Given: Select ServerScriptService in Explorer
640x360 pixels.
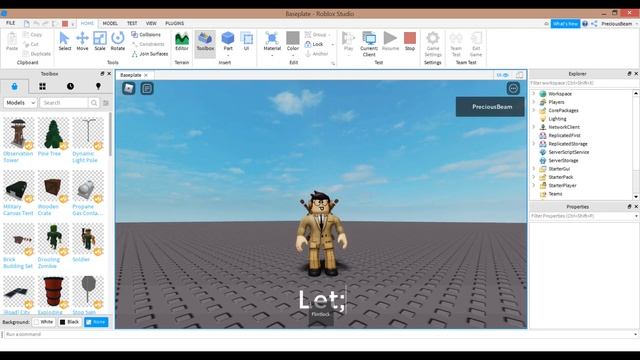Looking at the screenshot, I should [x=568, y=152].
